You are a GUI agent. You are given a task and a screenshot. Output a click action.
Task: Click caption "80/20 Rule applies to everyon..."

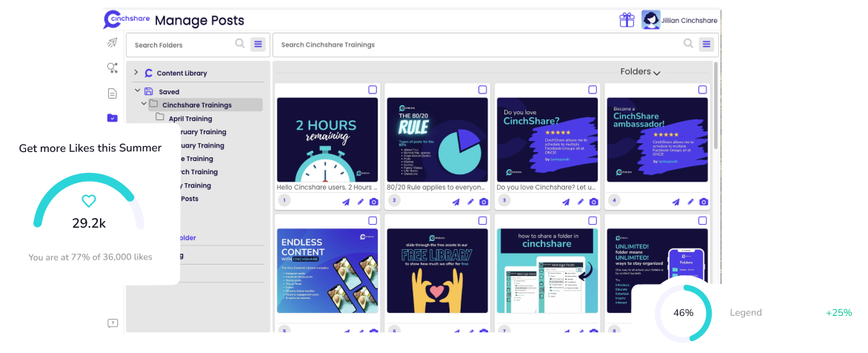437,188
